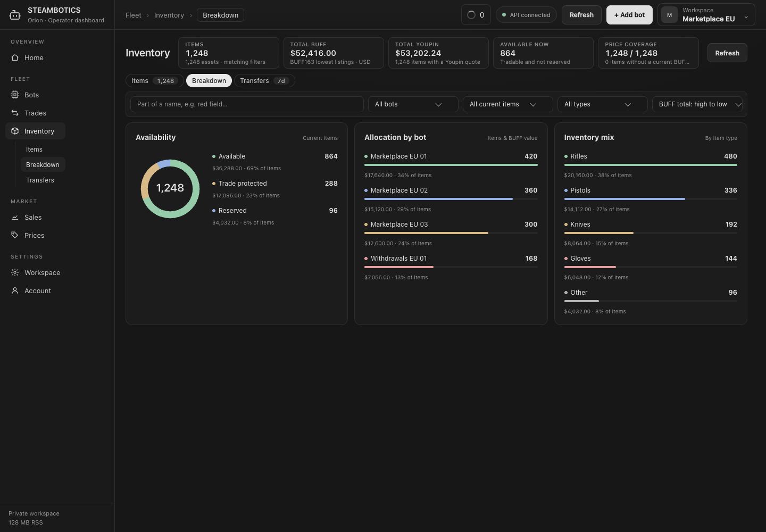Click the orange dot next to Trade protected
The width and height of the screenshot is (766, 532).
tap(214, 184)
